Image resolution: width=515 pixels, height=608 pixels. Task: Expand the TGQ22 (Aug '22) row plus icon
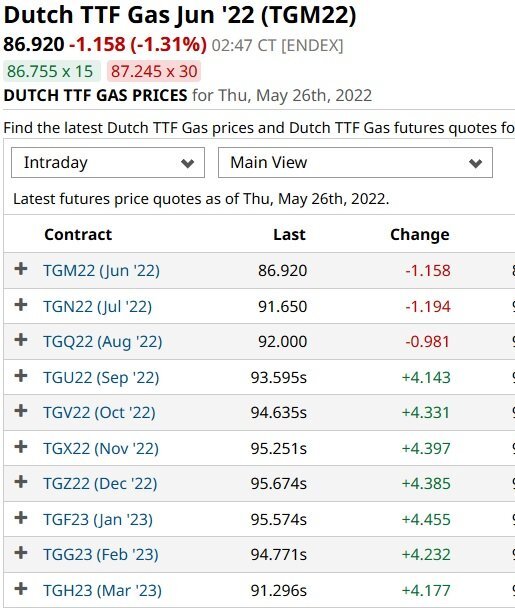(x=21, y=340)
